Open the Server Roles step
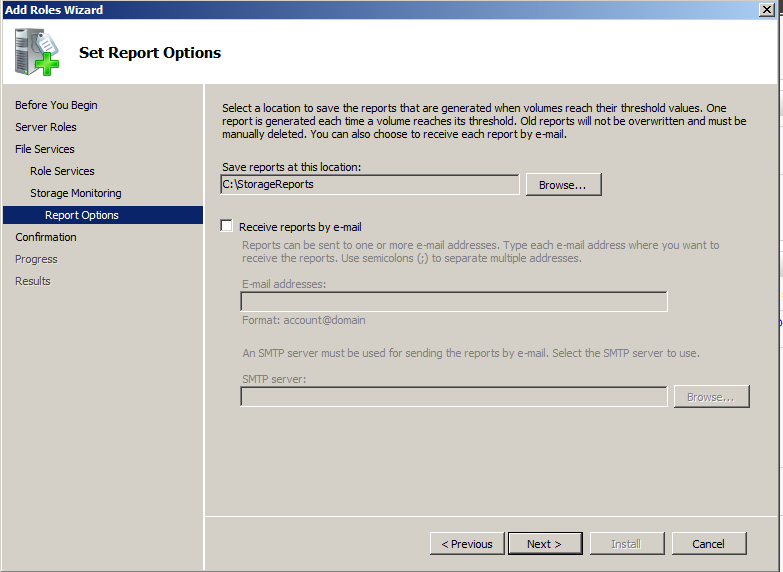Screen dimensions: 783x572 46,127
